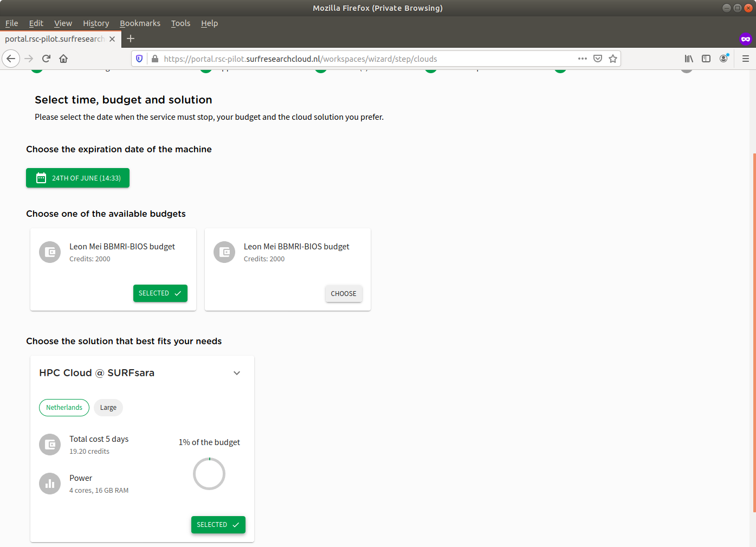This screenshot has width=756, height=547.
Task: Click 'Choose the expiration date of the machine' heading
Action: [x=119, y=149]
